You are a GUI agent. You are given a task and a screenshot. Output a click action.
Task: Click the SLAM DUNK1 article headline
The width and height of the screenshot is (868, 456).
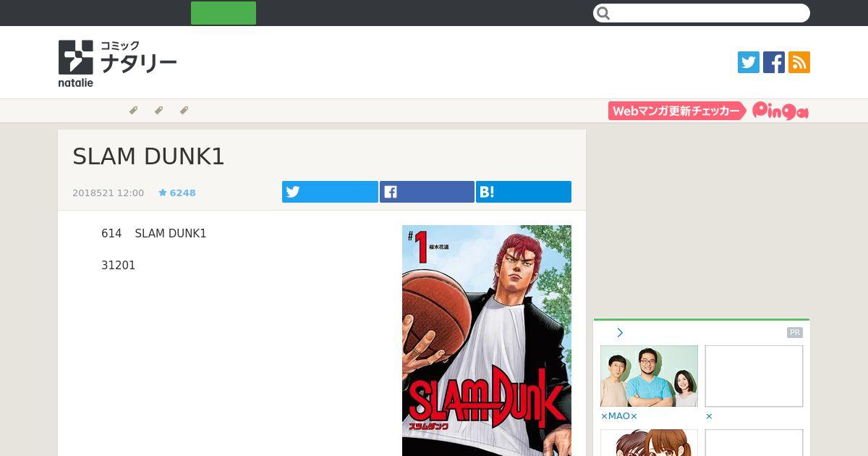[148, 156]
